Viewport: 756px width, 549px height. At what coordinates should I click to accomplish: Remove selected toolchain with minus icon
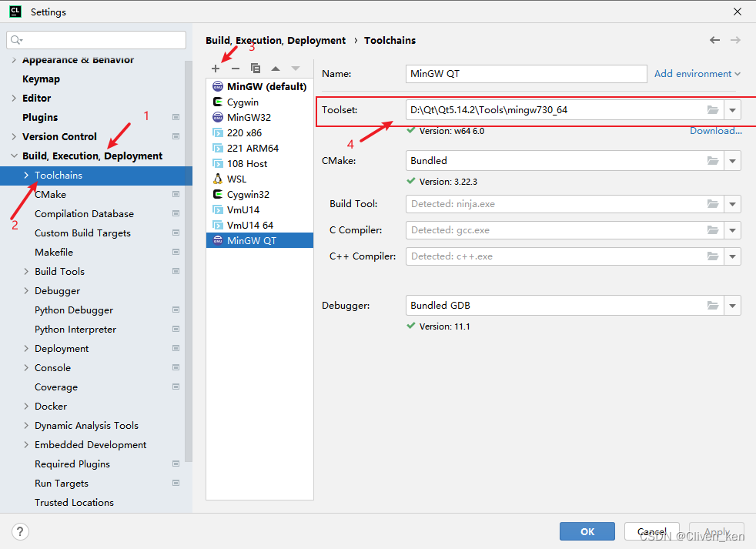(x=236, y=69)
